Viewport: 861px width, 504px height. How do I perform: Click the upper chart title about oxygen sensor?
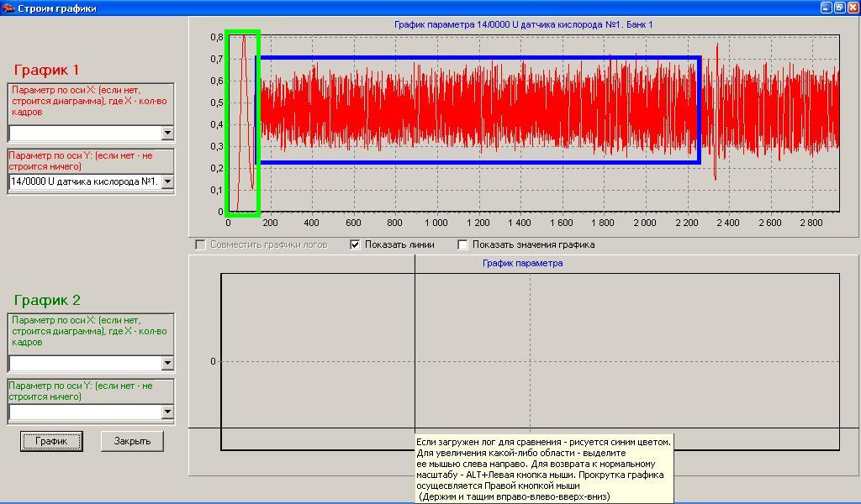click(x=523, y=24)
